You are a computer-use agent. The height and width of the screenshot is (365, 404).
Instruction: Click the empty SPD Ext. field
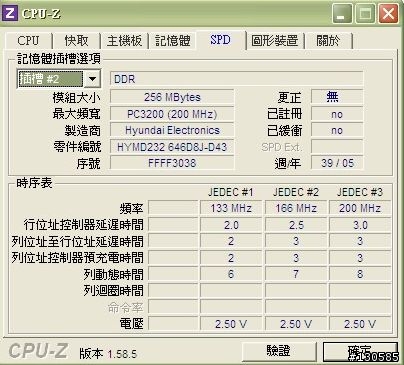tap(337, 147)
